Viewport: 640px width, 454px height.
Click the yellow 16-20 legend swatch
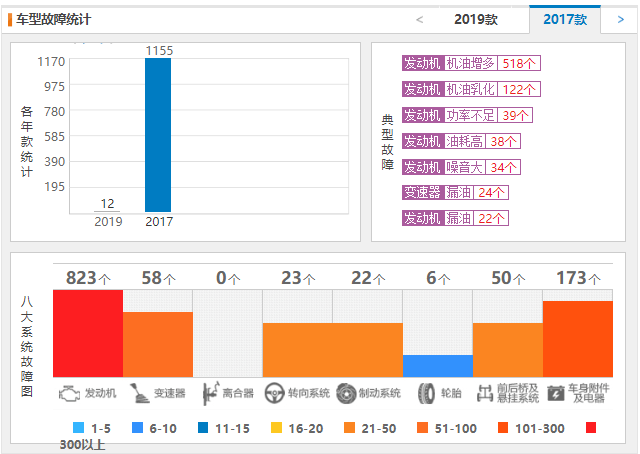276,427
